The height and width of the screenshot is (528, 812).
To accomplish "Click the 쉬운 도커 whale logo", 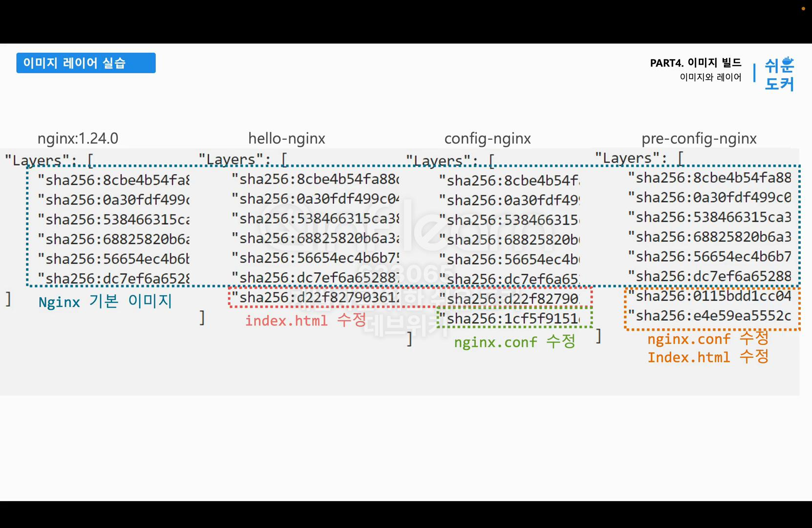I will [x=779, y=74].
